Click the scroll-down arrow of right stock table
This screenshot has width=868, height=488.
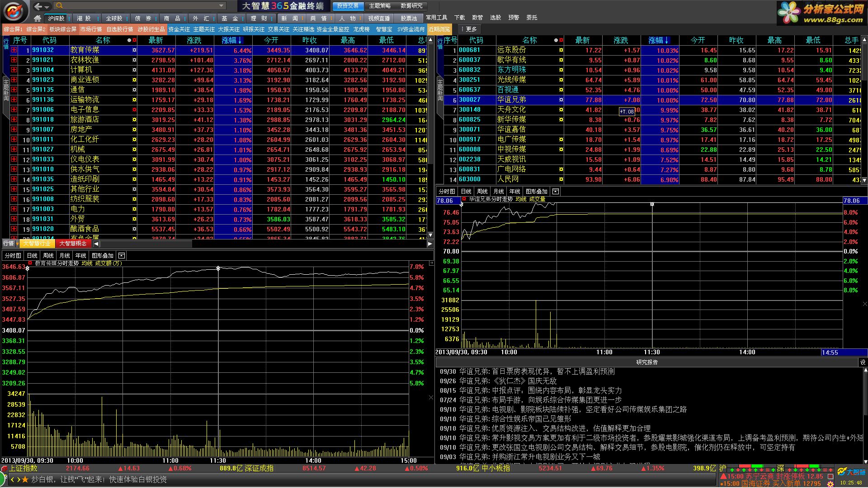[x=864, y=180]
